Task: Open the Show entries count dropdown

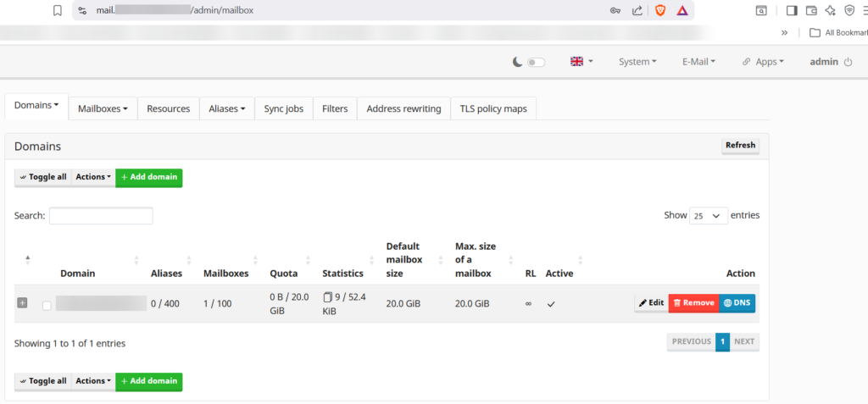Action: 709,215
